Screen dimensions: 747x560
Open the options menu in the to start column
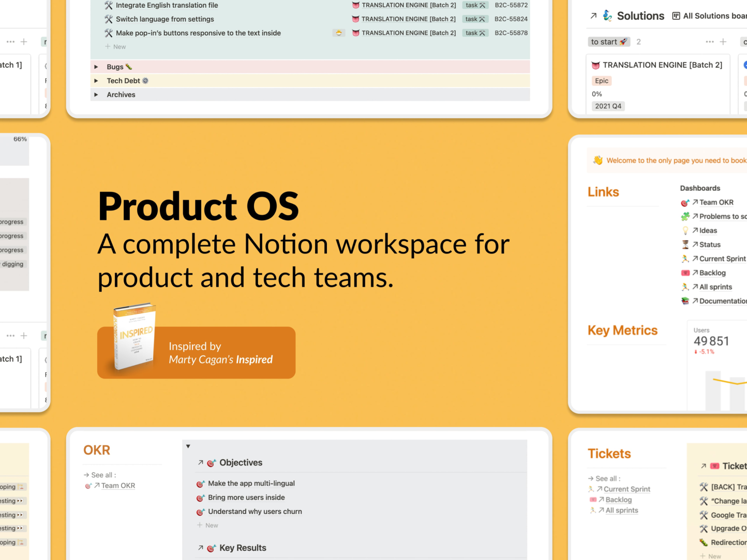709,41
